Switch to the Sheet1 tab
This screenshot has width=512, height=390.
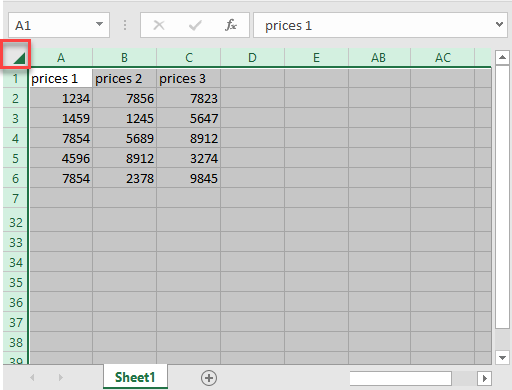[x=135, y=377]
